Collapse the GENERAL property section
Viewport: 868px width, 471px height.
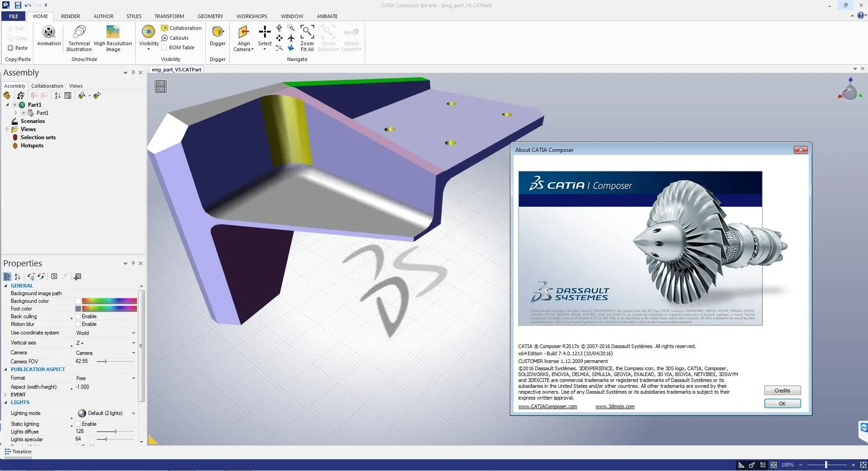[6, 286]
